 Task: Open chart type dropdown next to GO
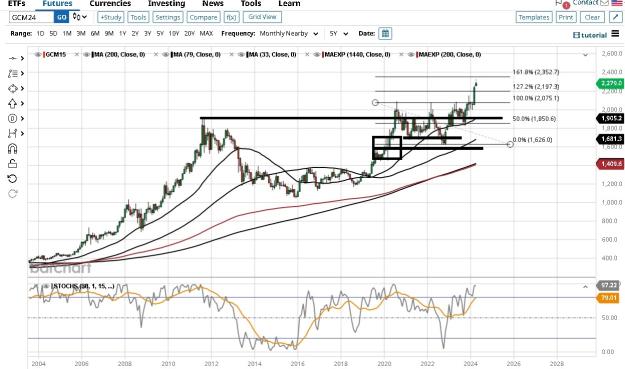point(80,17)
